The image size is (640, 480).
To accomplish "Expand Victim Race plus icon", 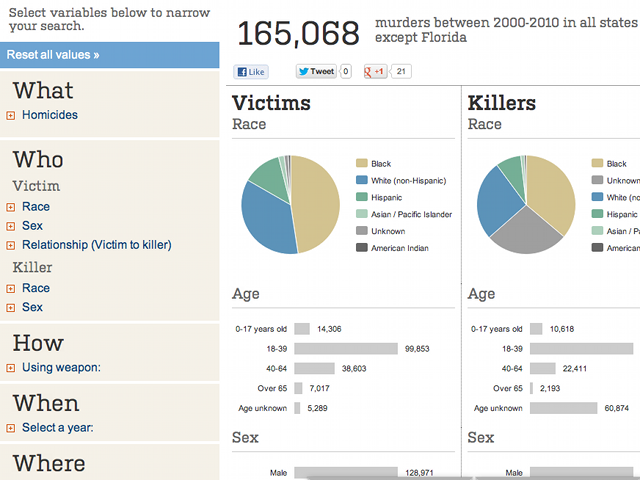I will pos(11,208).
